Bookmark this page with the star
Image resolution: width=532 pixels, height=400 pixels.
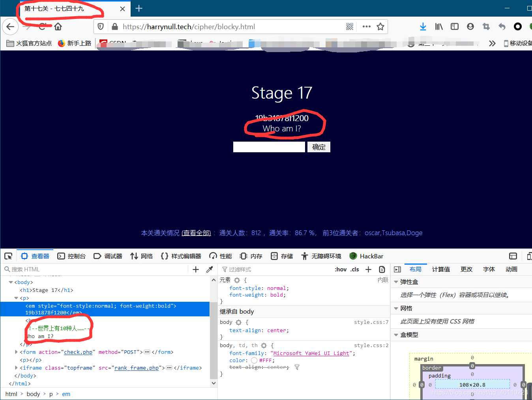pyautogui.click(x=380, y=26)
